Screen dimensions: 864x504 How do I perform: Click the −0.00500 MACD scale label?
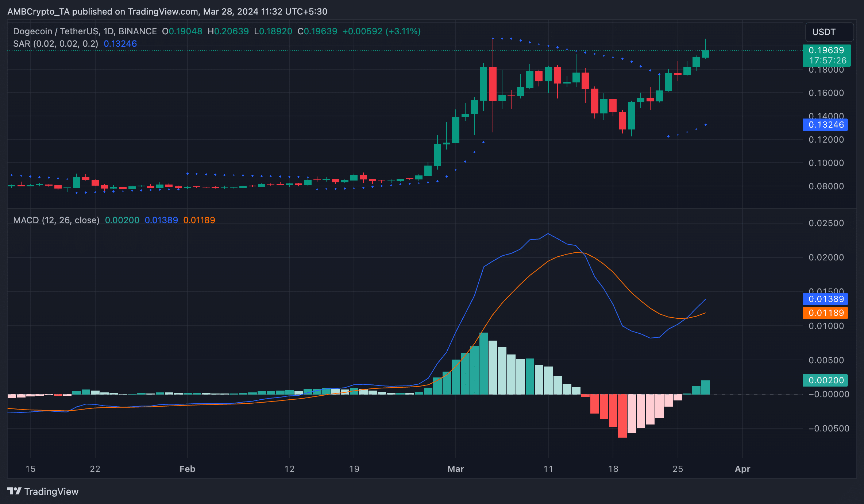(829, 429)
